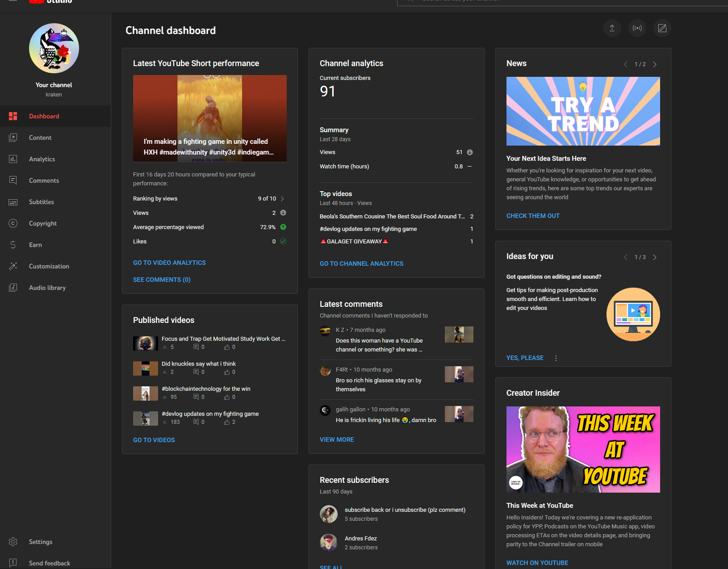This screenshot has height=569, width=728.
Task: Click galih gallon commenter avatar
Action: (x=325, y=410)
